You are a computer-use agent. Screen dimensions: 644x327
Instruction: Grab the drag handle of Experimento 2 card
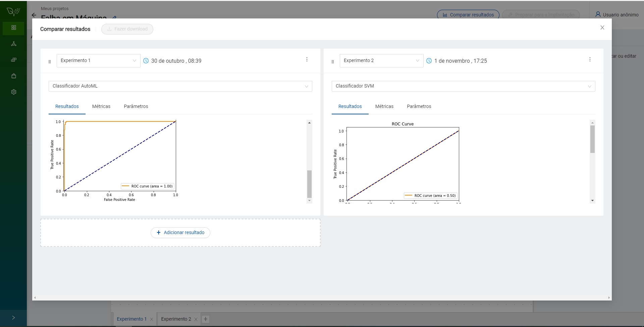333,62
